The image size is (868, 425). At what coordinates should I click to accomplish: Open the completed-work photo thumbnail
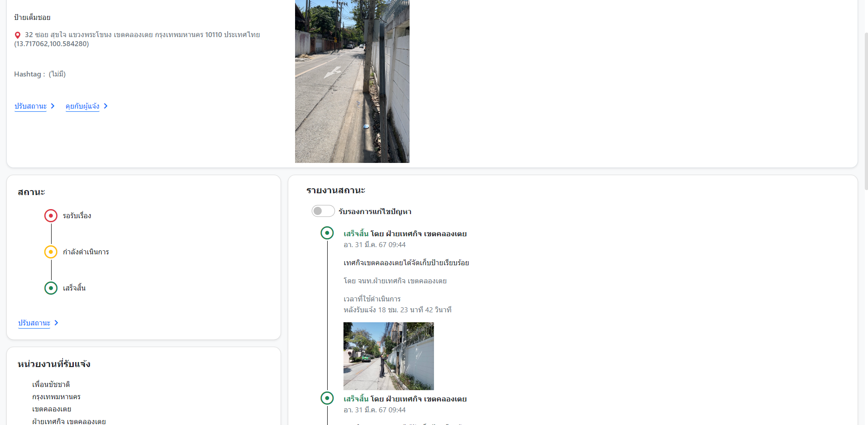pos(388,356)
